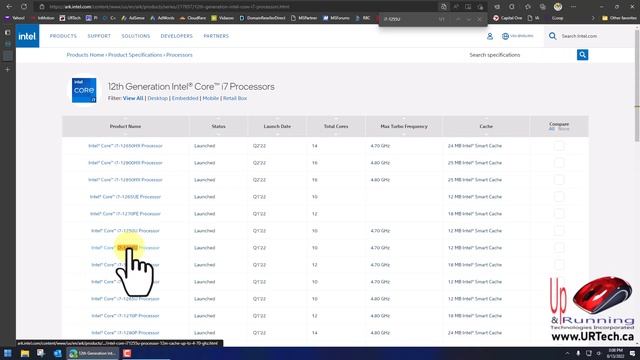This screenshot has width=640, height=360.
Task: Go to previous find-on-page result
Action: coord(458,19)
